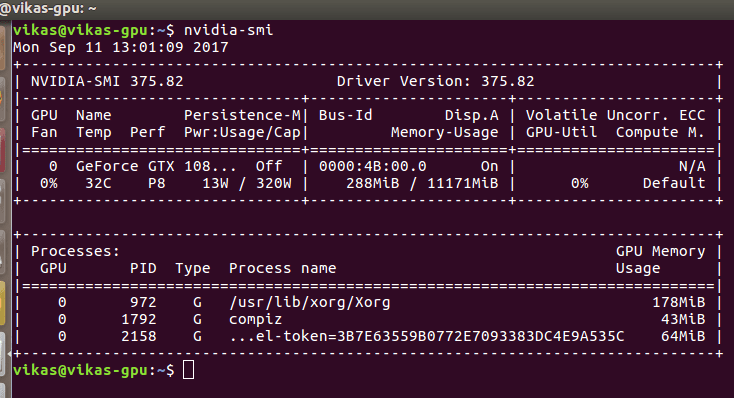The height and width of the screenshot is (398, 734).
Task: Click the Default compute mode value
Action: point(674,183)
